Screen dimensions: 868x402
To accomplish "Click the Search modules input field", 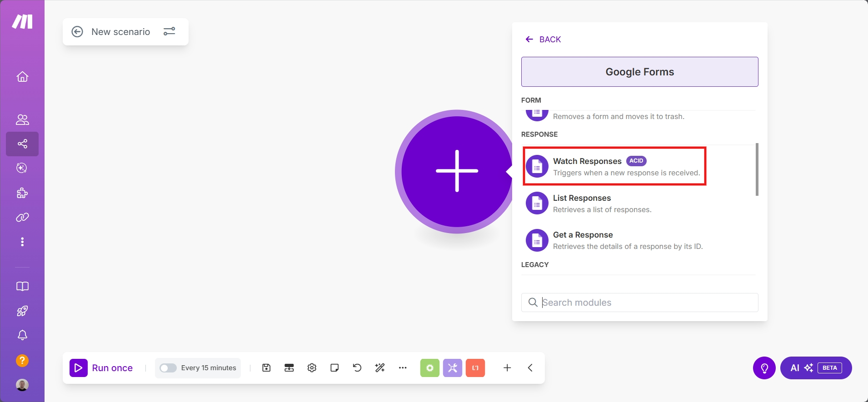I will pyautogui.click(x=639, y=303).
